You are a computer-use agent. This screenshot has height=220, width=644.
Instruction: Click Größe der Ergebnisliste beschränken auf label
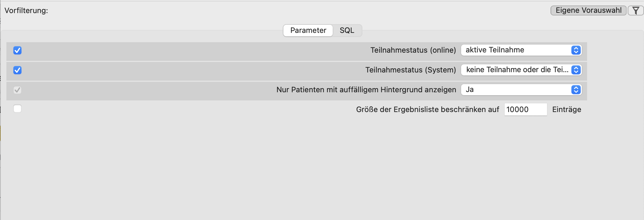tap(427, 109)
